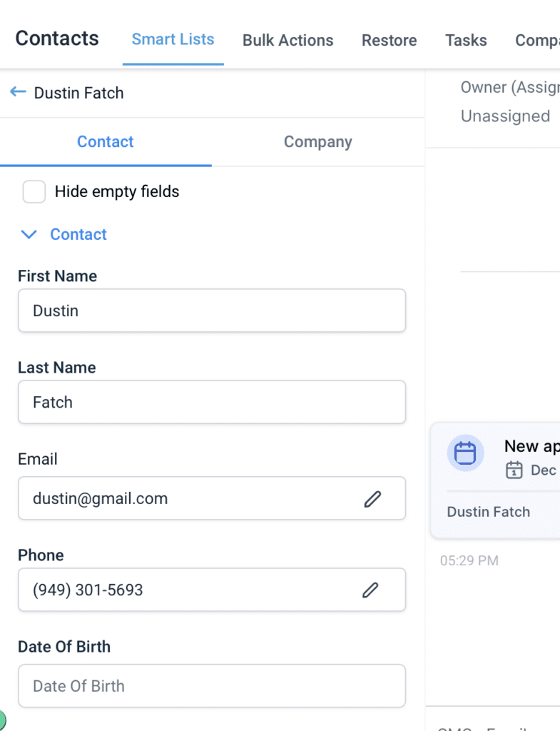
Task: Click the Last Name field showing Fatch
Action: [x=212, y=402]
